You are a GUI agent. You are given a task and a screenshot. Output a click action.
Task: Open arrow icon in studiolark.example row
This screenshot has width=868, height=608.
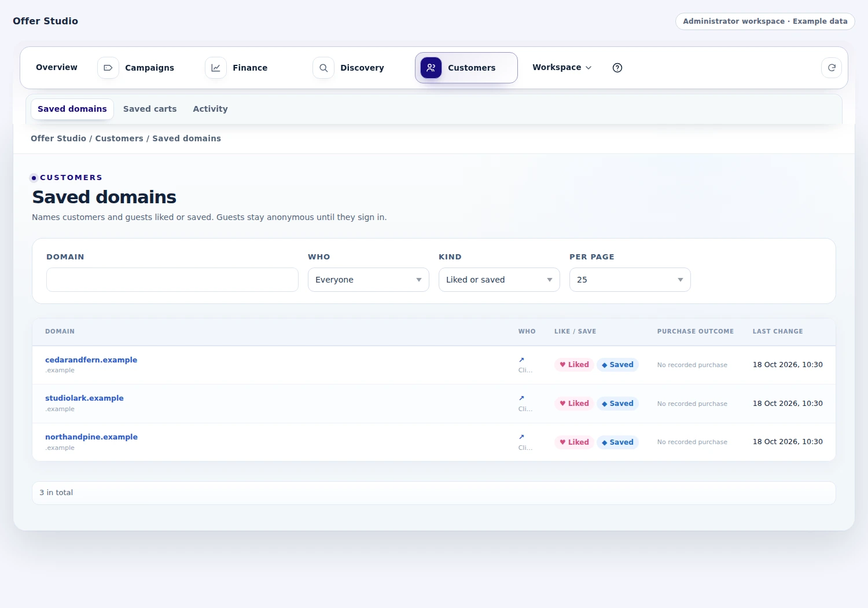(521, 398)
